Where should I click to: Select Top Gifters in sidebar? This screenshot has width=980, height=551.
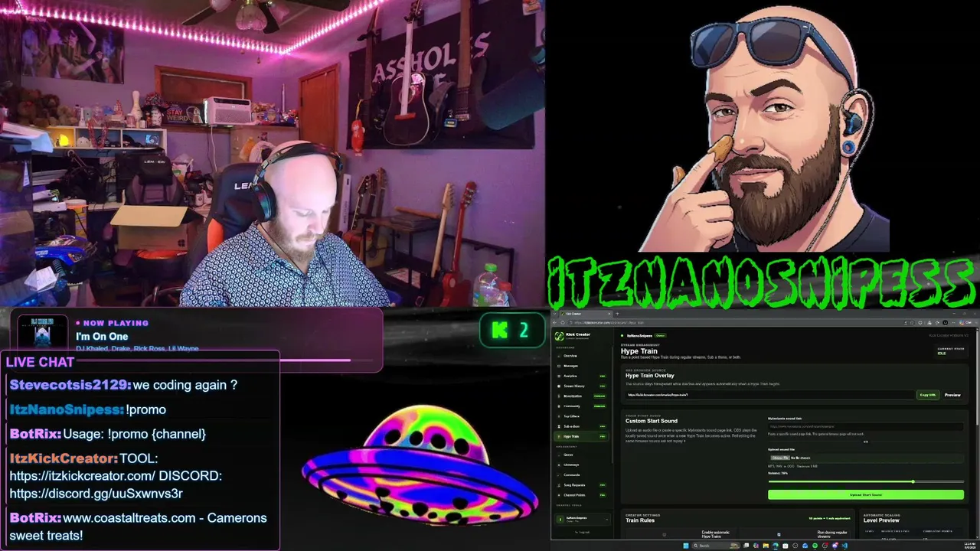pyautogui.click(x=582, y=416)
